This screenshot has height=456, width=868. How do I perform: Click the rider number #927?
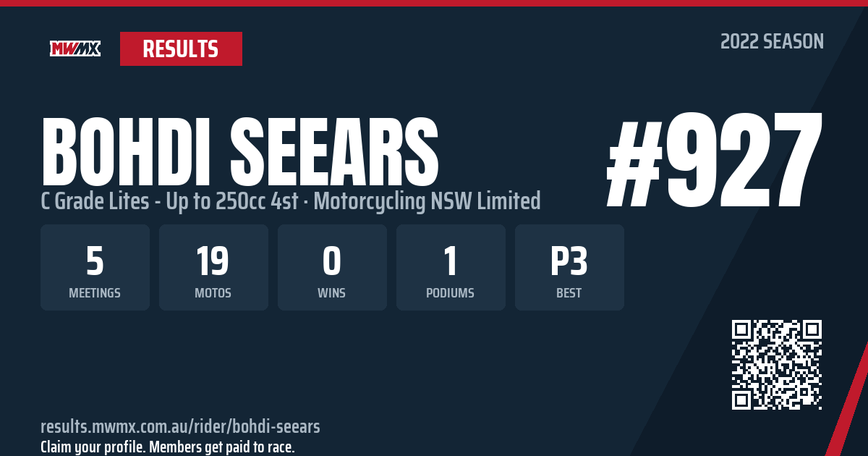pos(715,159)
